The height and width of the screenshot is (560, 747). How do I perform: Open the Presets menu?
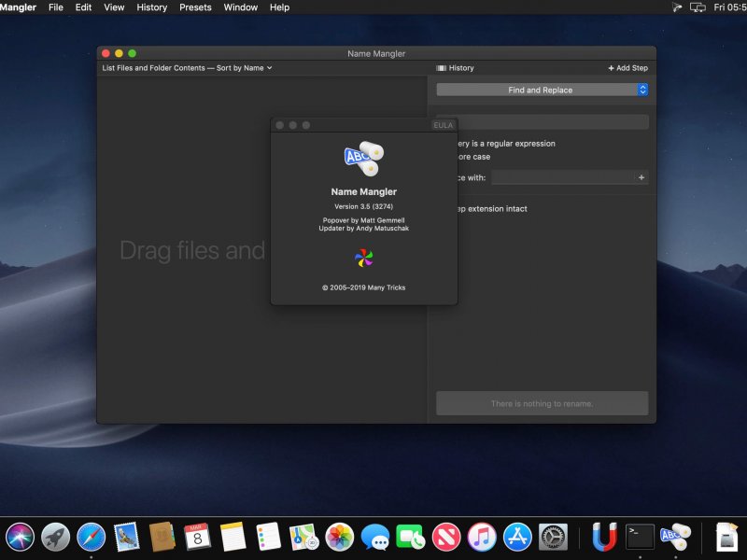coord(195,7)
